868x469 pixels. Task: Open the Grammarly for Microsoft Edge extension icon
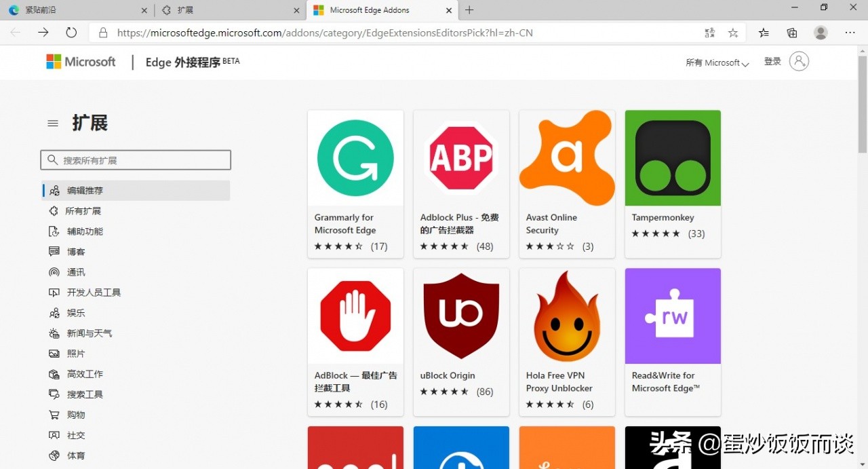click(355, 158)
